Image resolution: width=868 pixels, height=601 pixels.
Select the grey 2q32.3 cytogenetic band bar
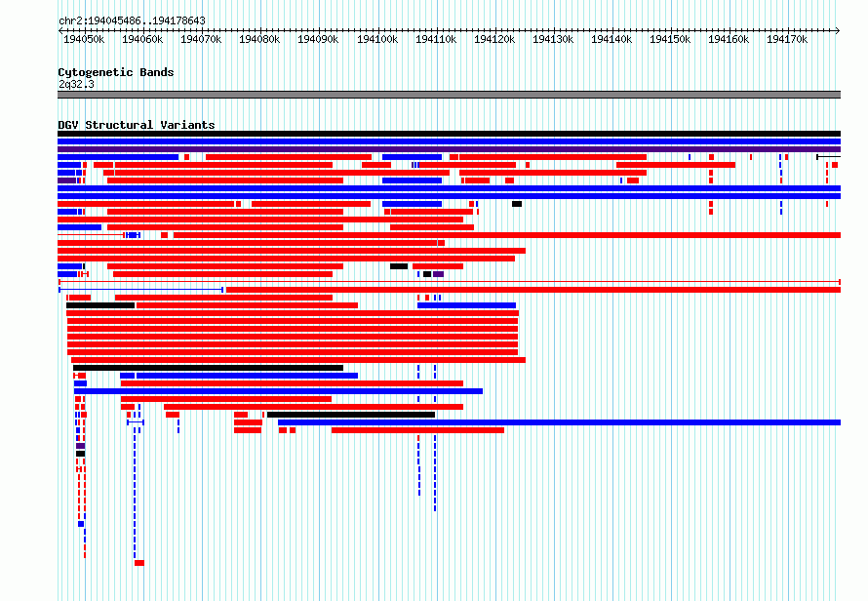click(x=449, y=95)
